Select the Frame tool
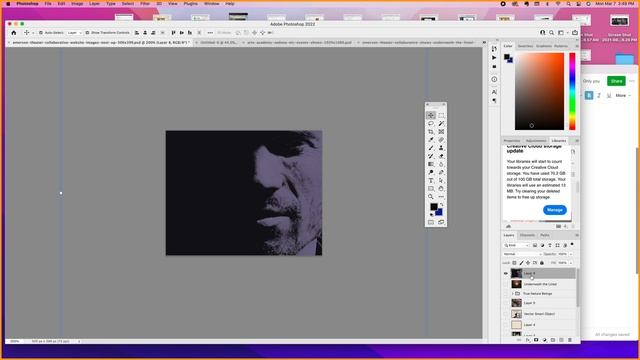 pyautogui.click(x=441, y=132)
